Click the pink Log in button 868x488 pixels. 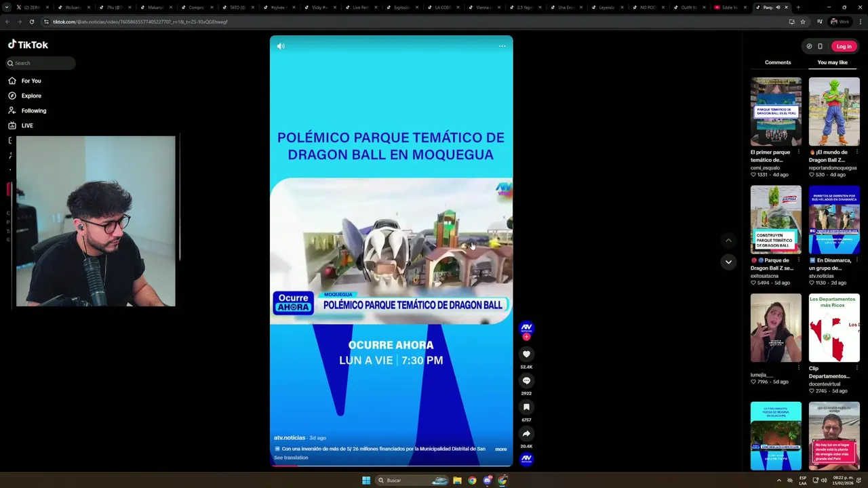tap(844, 46)
